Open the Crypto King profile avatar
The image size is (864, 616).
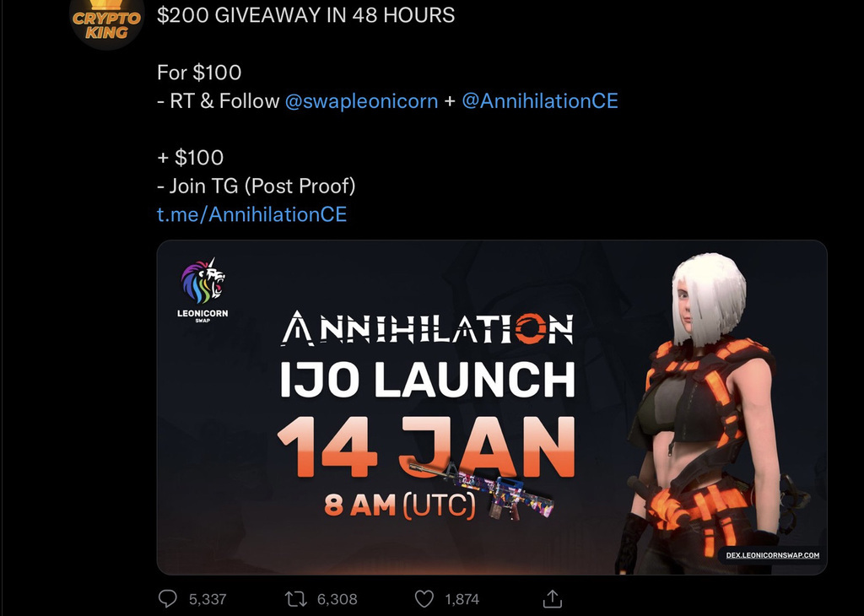pyautogui.click(x=107, y=23)
